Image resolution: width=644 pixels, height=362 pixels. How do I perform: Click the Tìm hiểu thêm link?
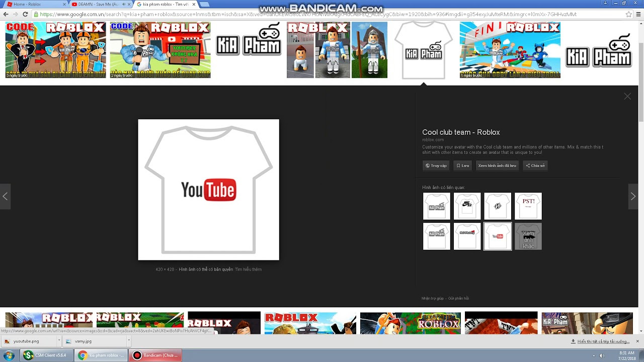(248, 269)
